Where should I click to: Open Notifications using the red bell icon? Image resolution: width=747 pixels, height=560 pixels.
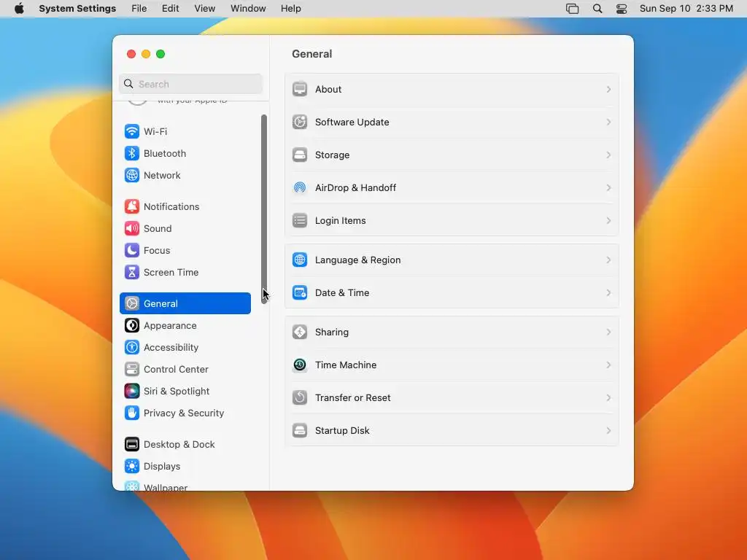pos(132,206)
